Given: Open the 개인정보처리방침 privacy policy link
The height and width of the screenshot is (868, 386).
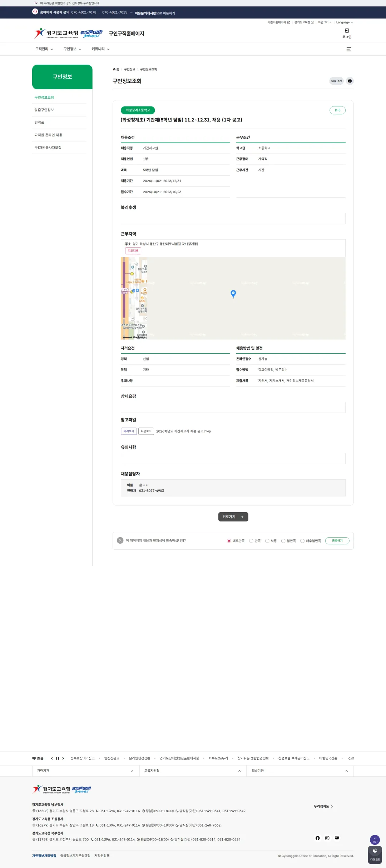Looking at the screenshot, I should 44,856.
